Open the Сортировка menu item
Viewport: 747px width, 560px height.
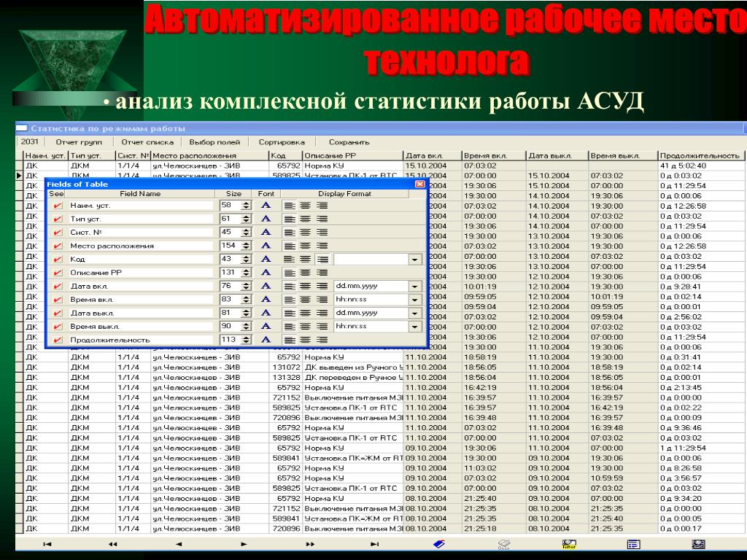point(282,142)
